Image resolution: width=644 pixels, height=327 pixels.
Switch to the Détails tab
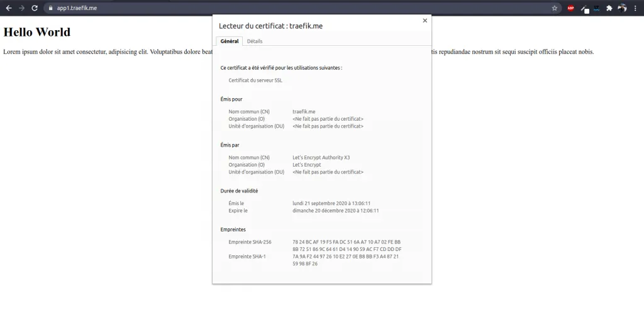click(255, 42)
